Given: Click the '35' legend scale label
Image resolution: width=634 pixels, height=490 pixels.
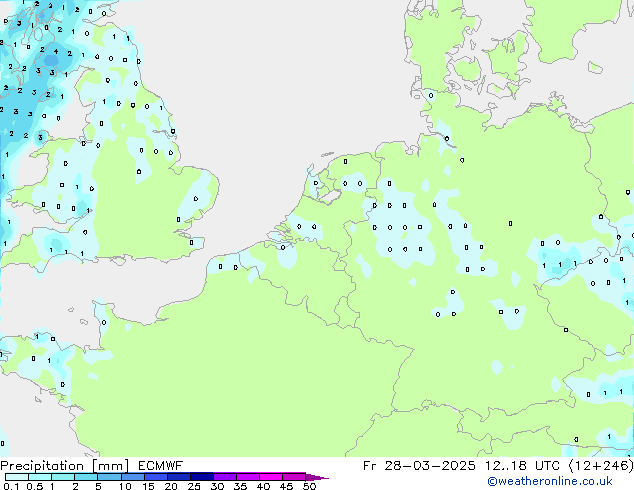Looking at the screenshot, I should click(x=240, y=486).
